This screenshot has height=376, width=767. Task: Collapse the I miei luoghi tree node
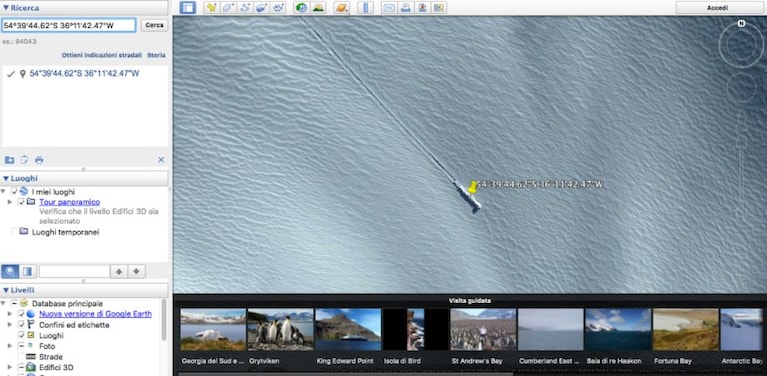4,191
